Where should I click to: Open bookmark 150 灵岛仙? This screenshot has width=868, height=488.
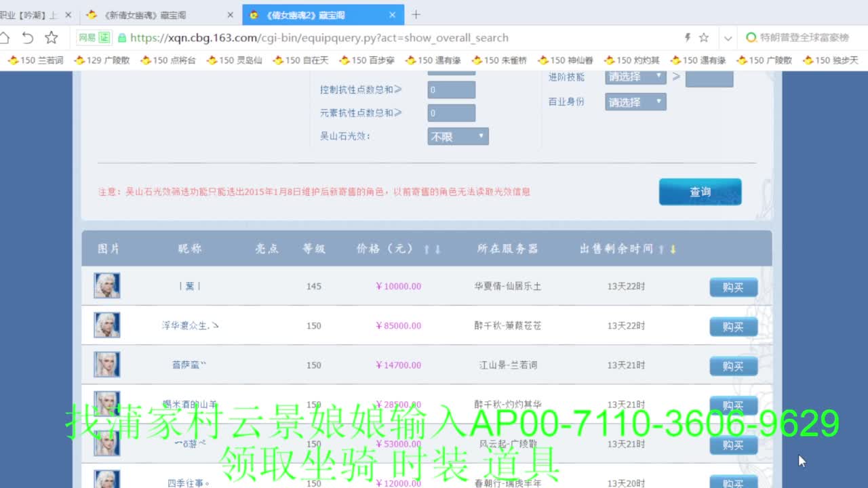point(235,60)
